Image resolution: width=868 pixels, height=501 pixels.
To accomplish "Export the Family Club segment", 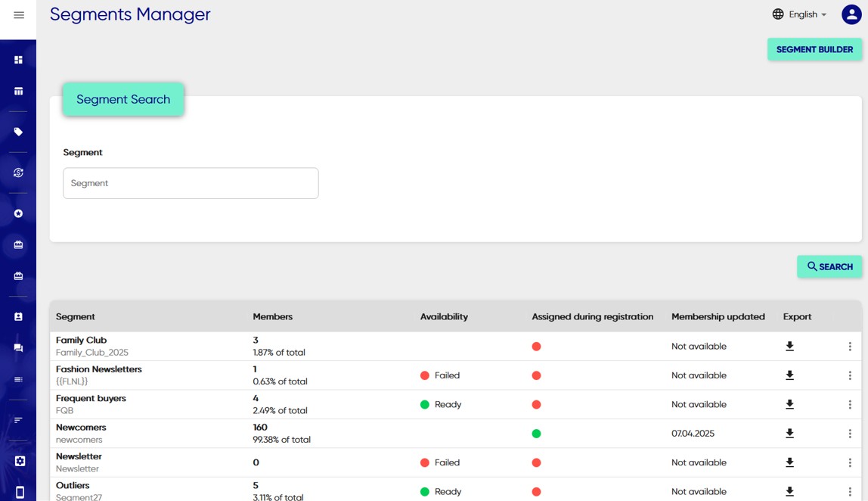I will 789,347.
